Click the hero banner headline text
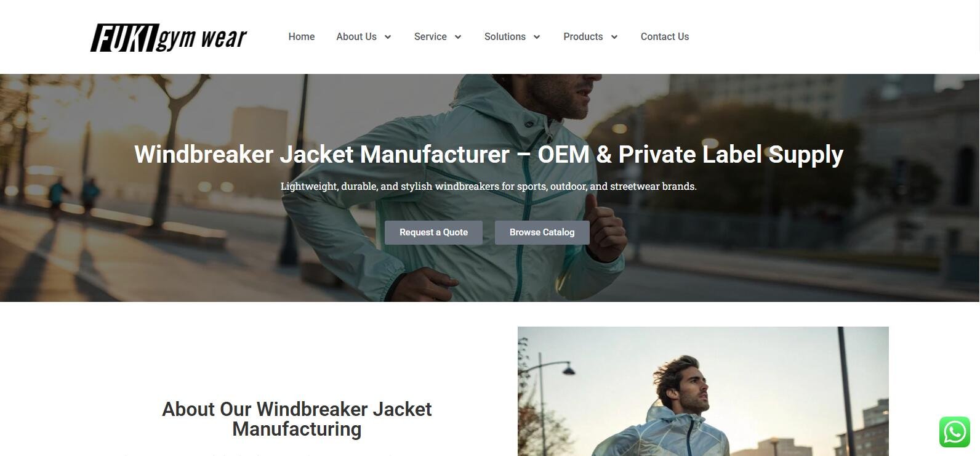Image resolution: width=980 pixels, height=456 pixels. point(489,154)
